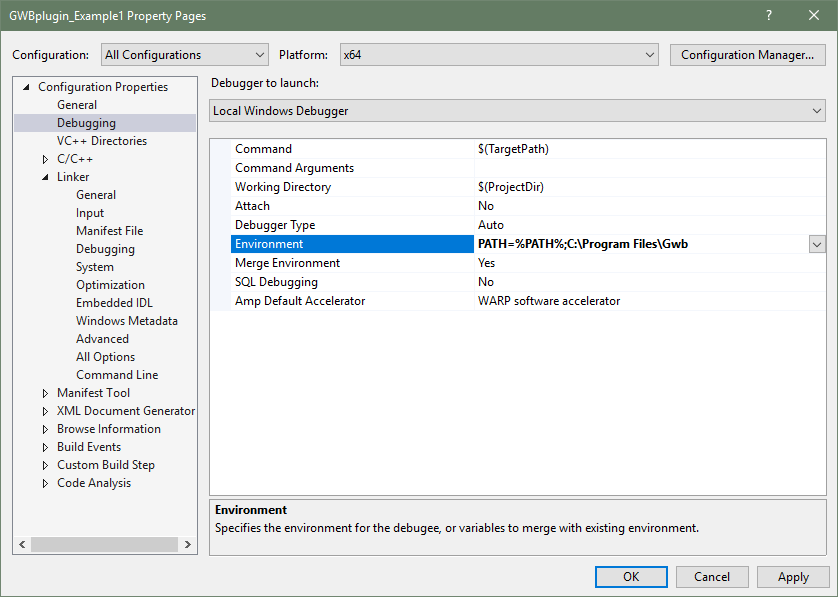
Task: Expand Browse Information node
Action: [x=45, y=429]
